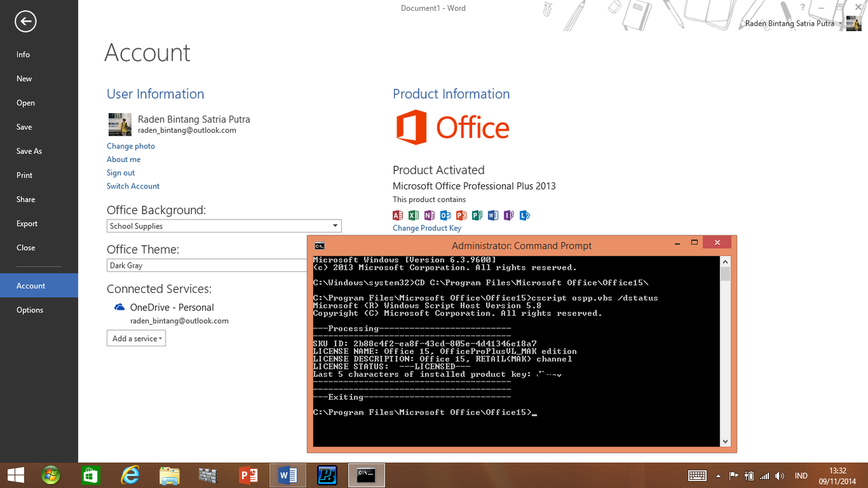
Task: Maximize the Command Prompt window
Action: point(694,243)
